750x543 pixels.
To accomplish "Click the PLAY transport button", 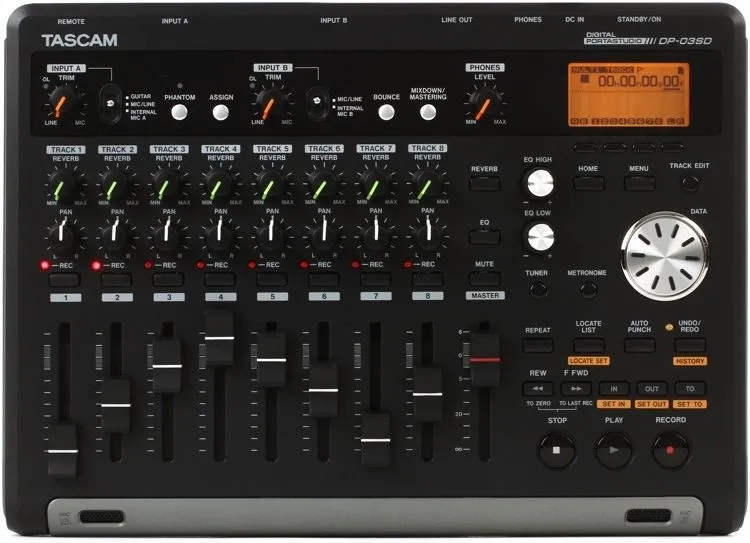I will point(614,450).
